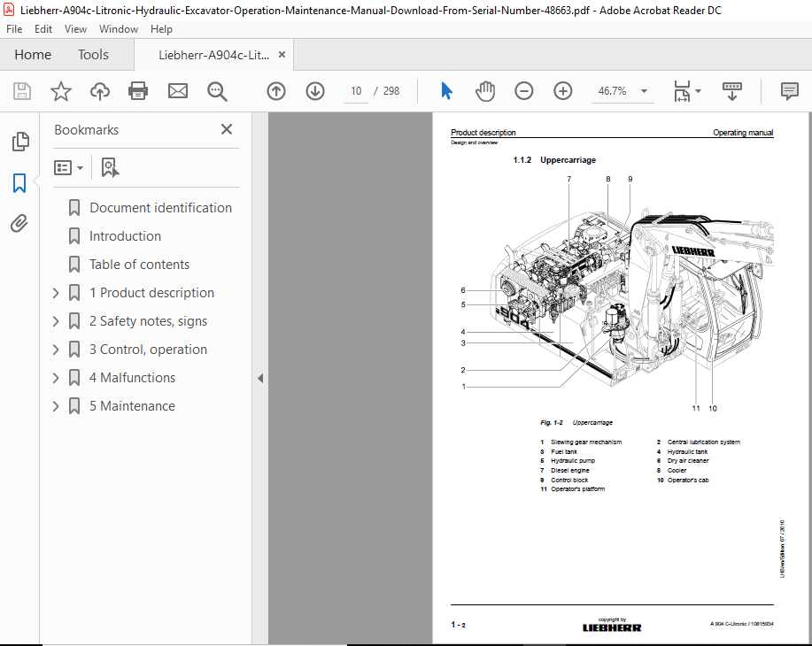Expand the 3 Control, operation bookmark

click(56, 350)
